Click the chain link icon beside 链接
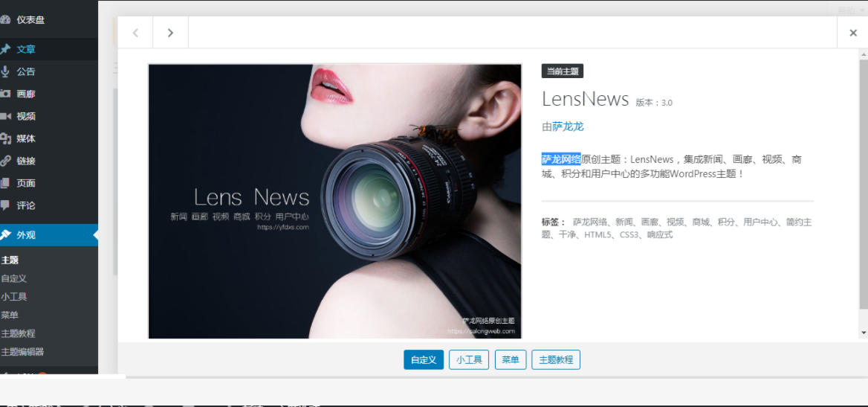Image resolution: width=868 pixels, height=407 pixels. click(5, 161)
